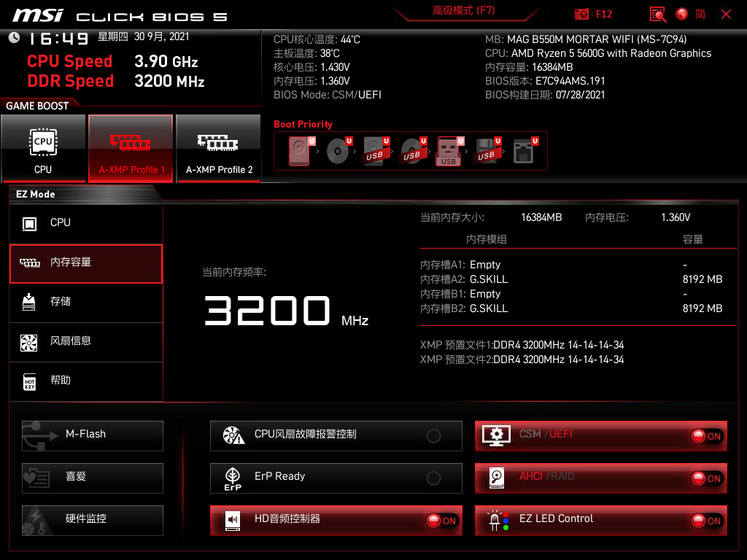Image resolution: width=747 pixels, height=560 pixels.
Task: Switch the AHCI/RAID setting off
Action: tap(708, 478)
